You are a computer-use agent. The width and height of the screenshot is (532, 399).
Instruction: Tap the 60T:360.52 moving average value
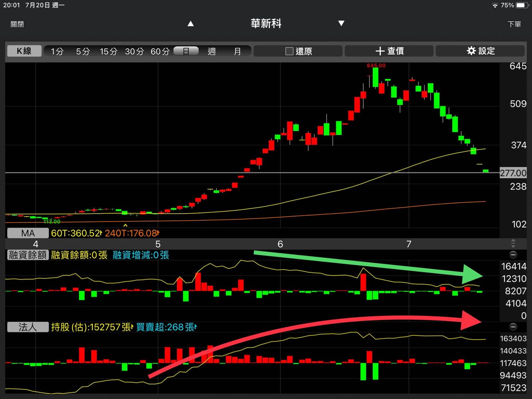(x=76, y=233)
